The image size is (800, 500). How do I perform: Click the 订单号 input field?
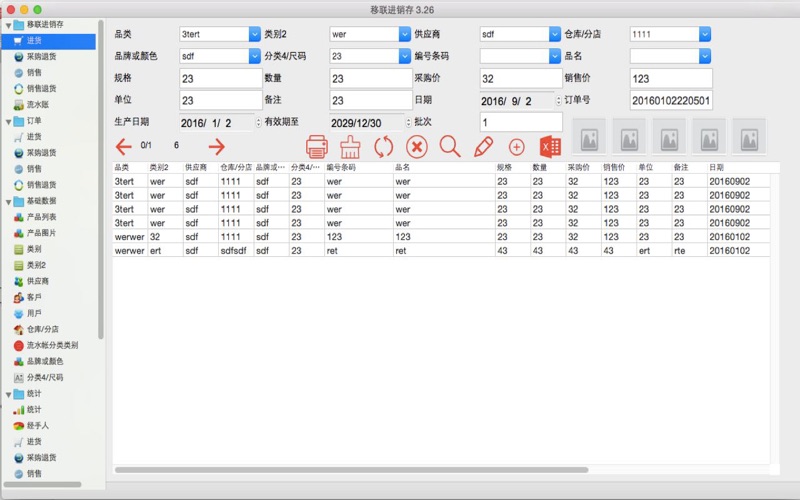pos(670,100)
